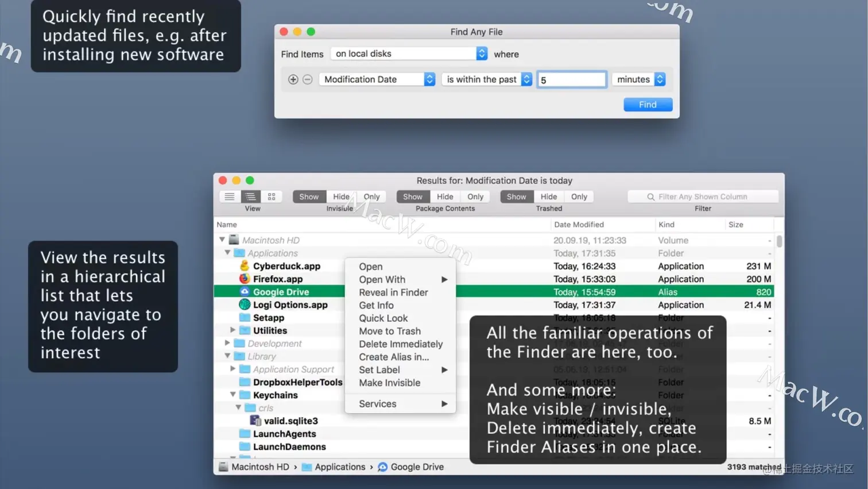Image resolution: width=868 pixels, height=489 pixels.
Task: Collapse the crls folder node
Action: pos(238,408)
